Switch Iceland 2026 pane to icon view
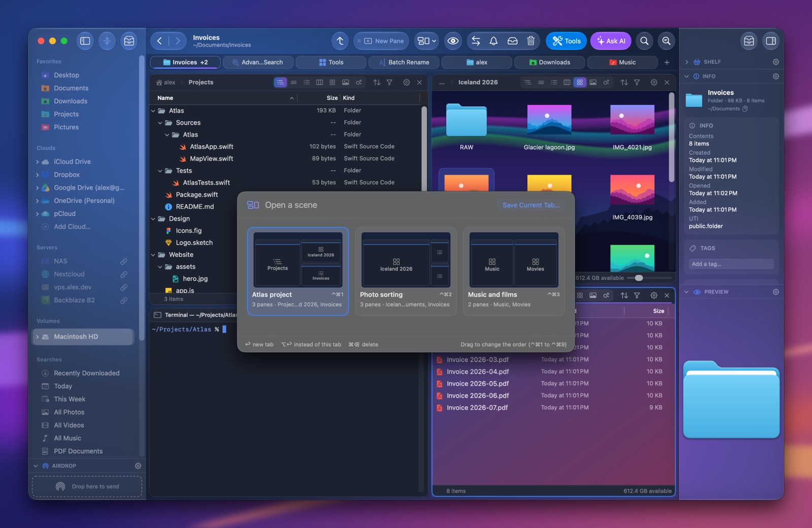 [x=580, y=82]
